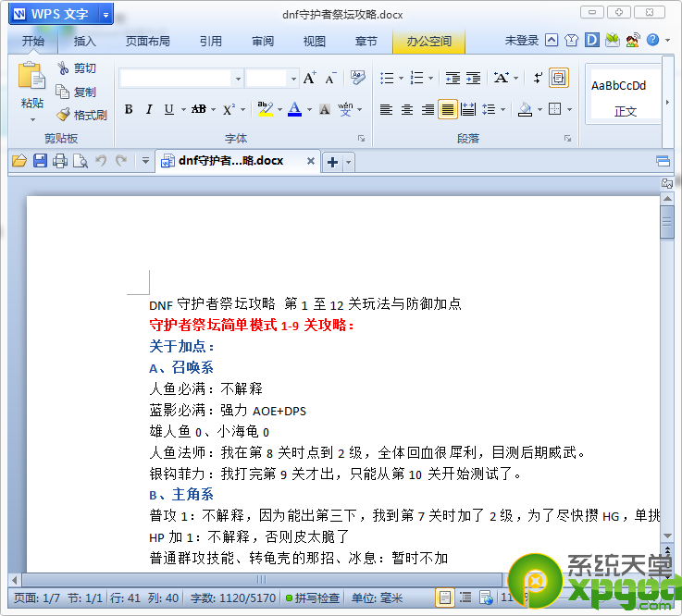Expand the font size combo box

[x=293, y=79]
